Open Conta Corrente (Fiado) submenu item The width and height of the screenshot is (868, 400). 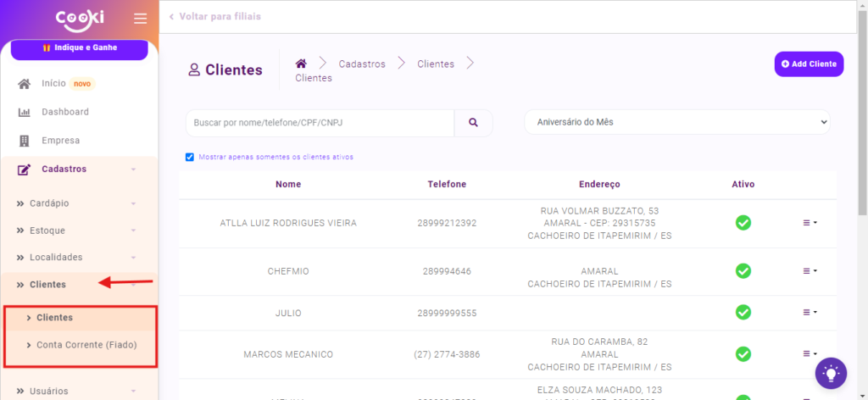pos(86,345)
